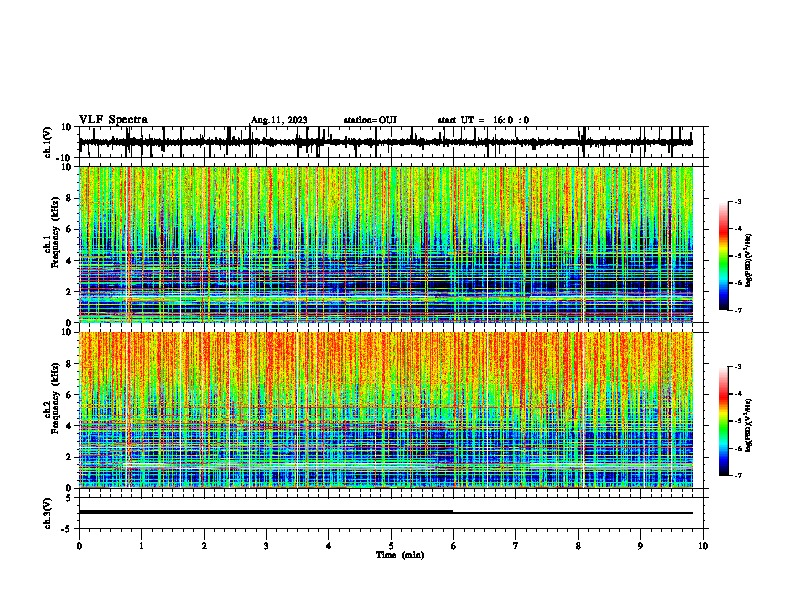This screenshot has height=612, width=792.
Task: Click "-7" label on ch.2 colorbar
Action: [737, 476]
